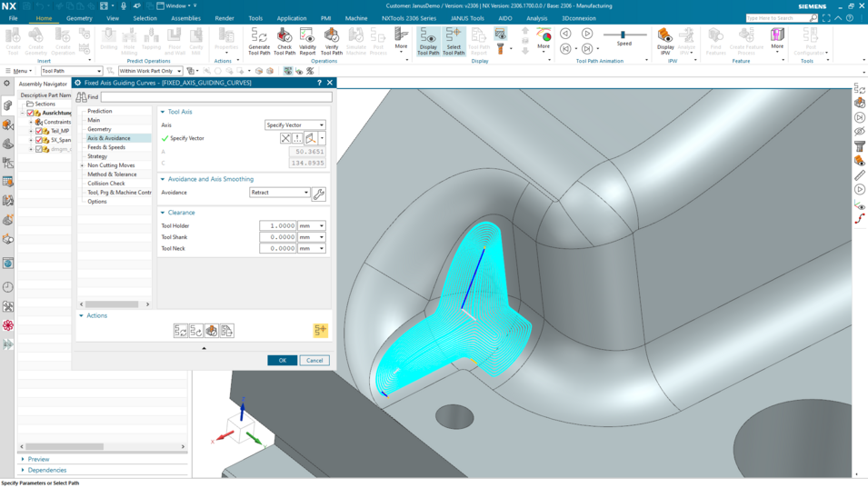868x488 pixels.
Task: Click Find input field in dialog
Action: click(x=216, y=97)
